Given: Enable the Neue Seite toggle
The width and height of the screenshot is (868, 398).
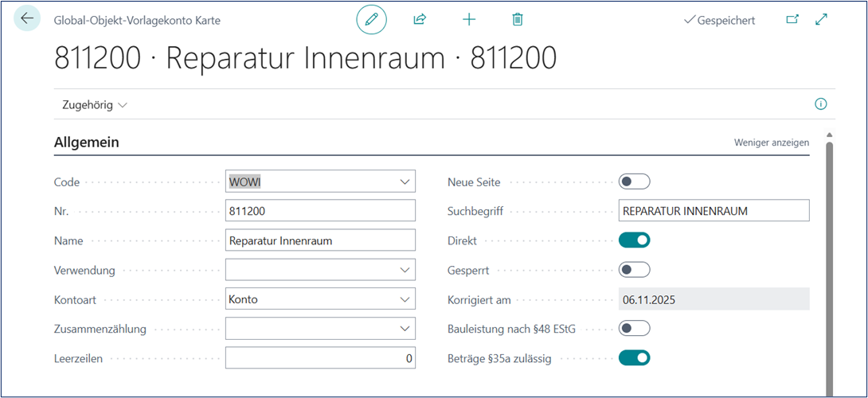Looking at the screenshot, I should (634, 181).
